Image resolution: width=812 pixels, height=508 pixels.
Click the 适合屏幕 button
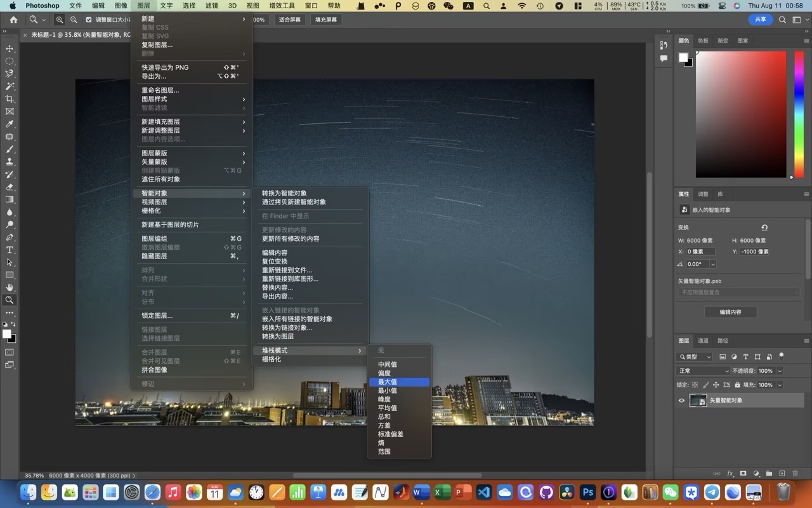[290, 20]
